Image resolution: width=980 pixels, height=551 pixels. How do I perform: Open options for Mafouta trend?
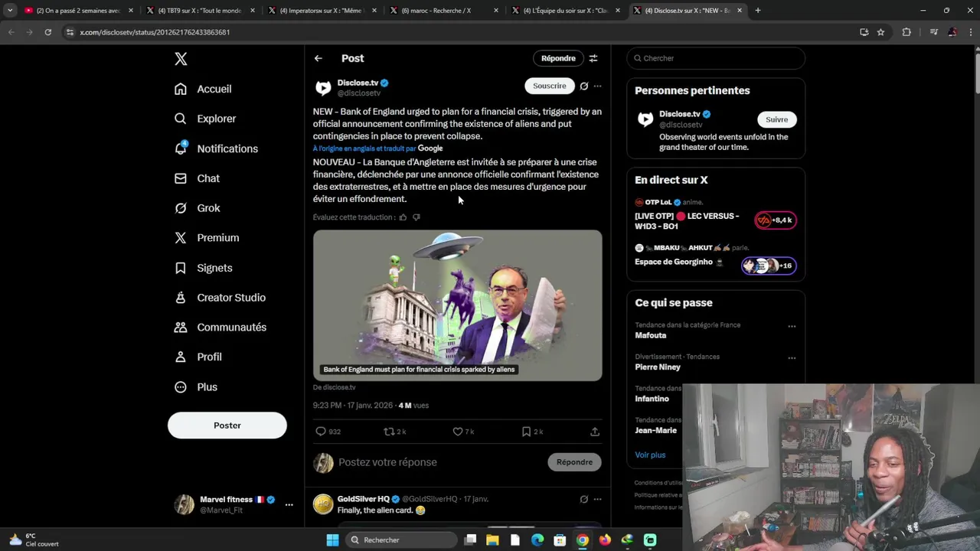click(792, 326)
